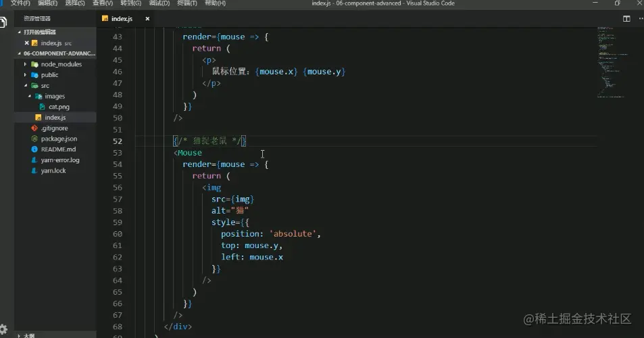Viewport: 644px width, 338px height.
Task: Click 'top: mouse.y,' on line 61
Action: (252, 245)
